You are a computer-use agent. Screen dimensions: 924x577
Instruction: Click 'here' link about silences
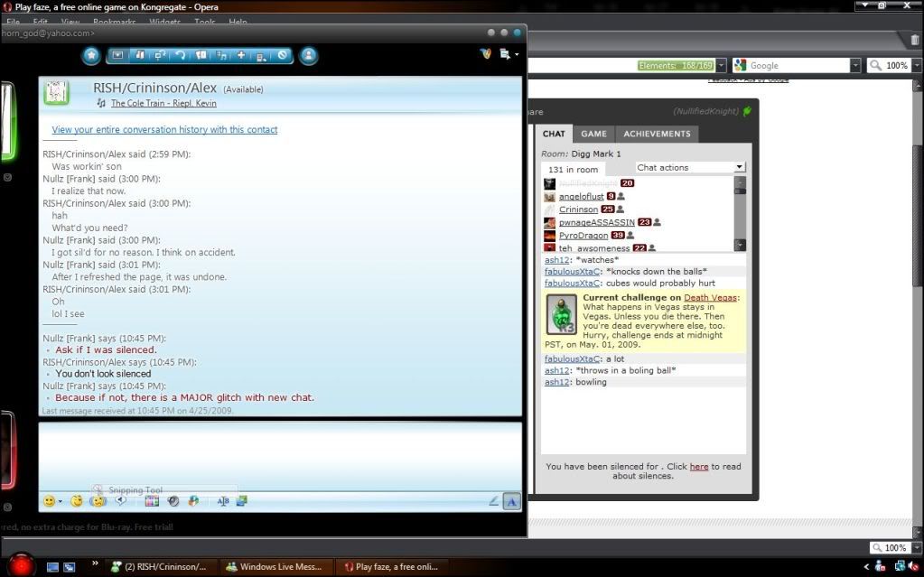[699, 466]
